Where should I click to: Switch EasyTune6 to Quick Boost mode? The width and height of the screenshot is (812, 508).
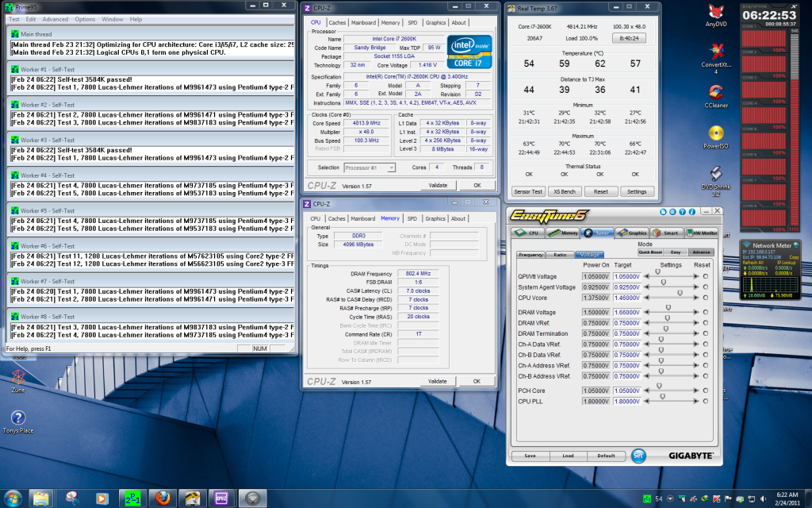(650, 252)
